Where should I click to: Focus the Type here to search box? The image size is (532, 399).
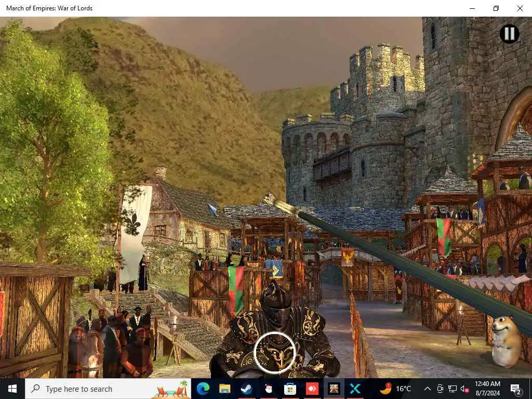(108, 389)
